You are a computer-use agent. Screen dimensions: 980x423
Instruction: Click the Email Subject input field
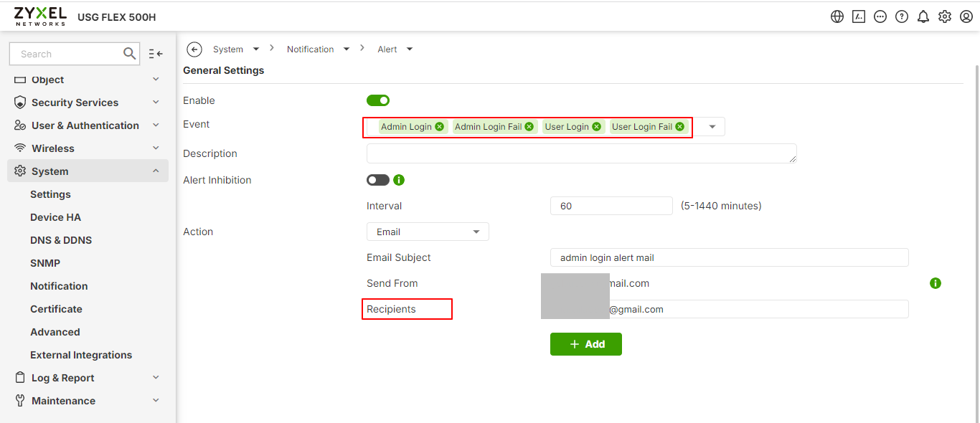point(730,257)
